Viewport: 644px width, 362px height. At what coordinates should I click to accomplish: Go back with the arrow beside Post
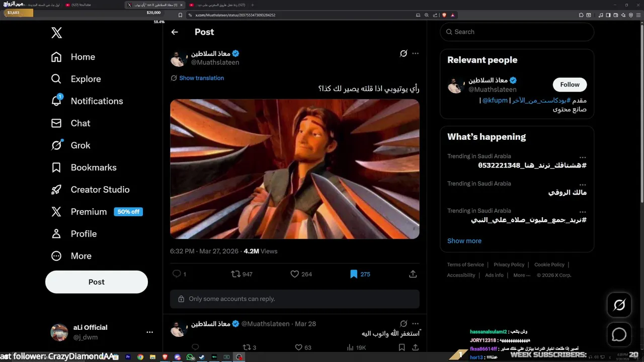[x=175, y=32]
